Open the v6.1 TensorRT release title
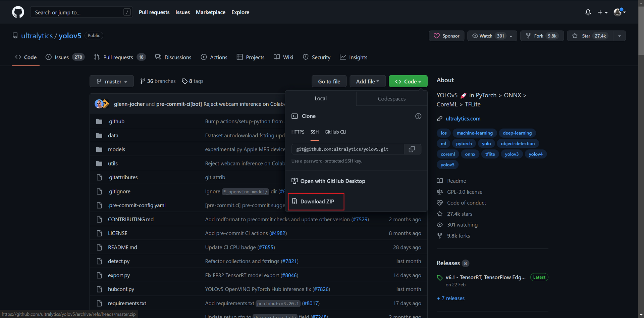This screenshot has width=644, height=318. coord(486,277)
